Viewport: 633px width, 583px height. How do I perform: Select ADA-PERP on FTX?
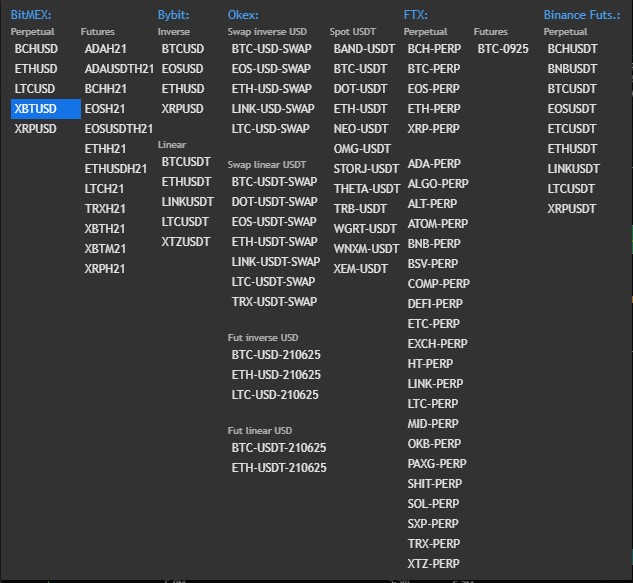point(434,164)
